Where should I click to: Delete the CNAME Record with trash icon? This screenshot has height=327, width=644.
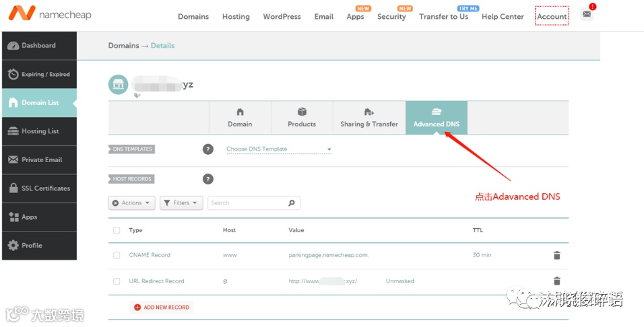pyautogui.click(x=557, y=255)
